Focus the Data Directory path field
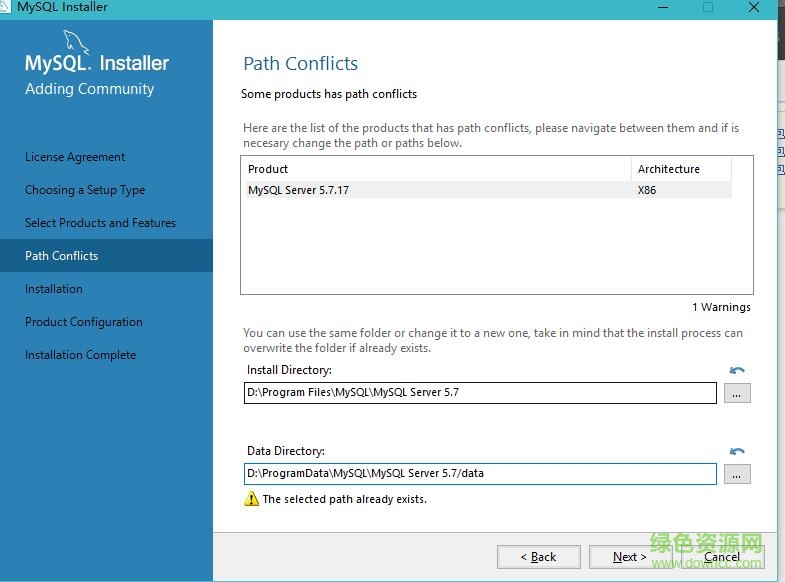The height and width of the screenshot is (582, 785). (x=480, y=474)
